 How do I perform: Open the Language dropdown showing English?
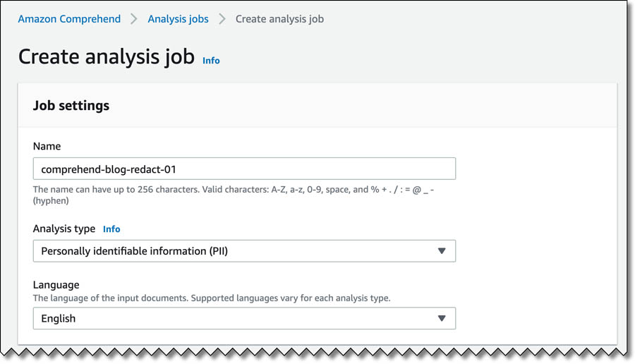[x=244, y=318]
